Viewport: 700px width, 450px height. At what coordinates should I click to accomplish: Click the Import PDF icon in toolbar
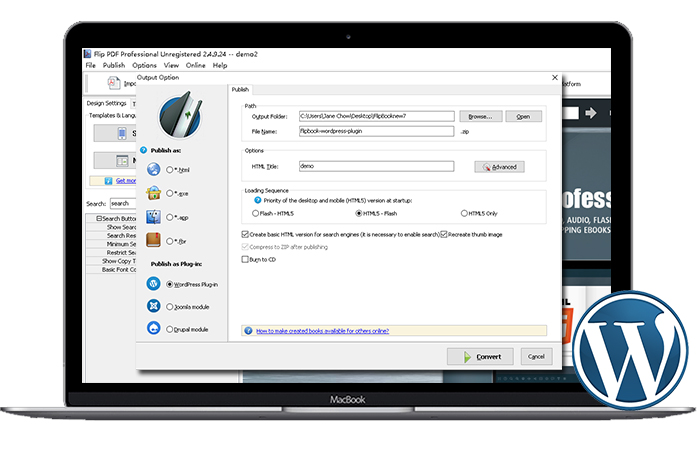coord(113,83)
